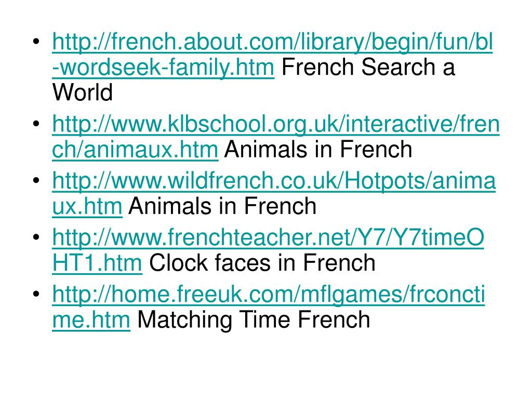Open the klbschool.org.uk animaux link
The image size is (532, 399).
(276, 124)
